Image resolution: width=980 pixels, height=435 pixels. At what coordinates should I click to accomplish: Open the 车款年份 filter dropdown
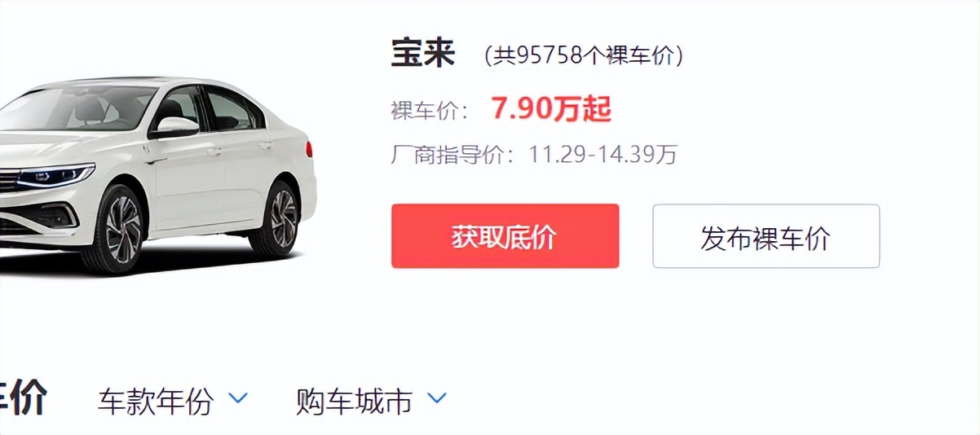(x=172, y=401)
